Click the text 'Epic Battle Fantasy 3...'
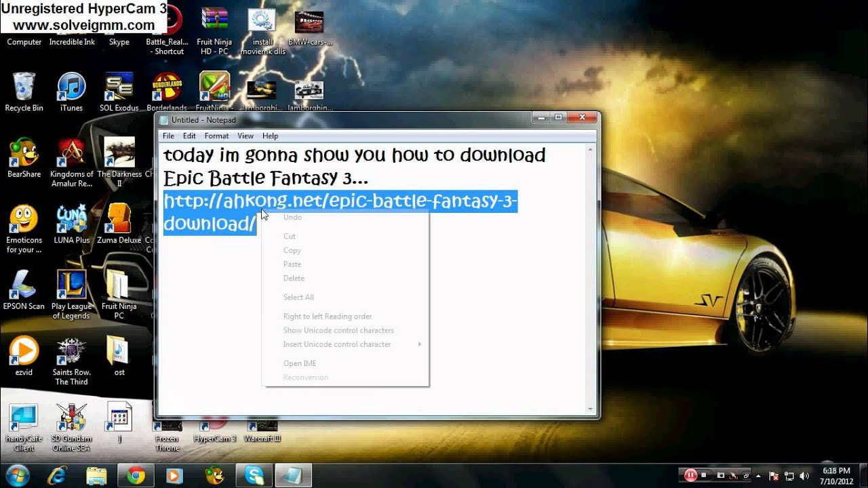The width and height of the screenshot is (868, 488). click(267, 179)
